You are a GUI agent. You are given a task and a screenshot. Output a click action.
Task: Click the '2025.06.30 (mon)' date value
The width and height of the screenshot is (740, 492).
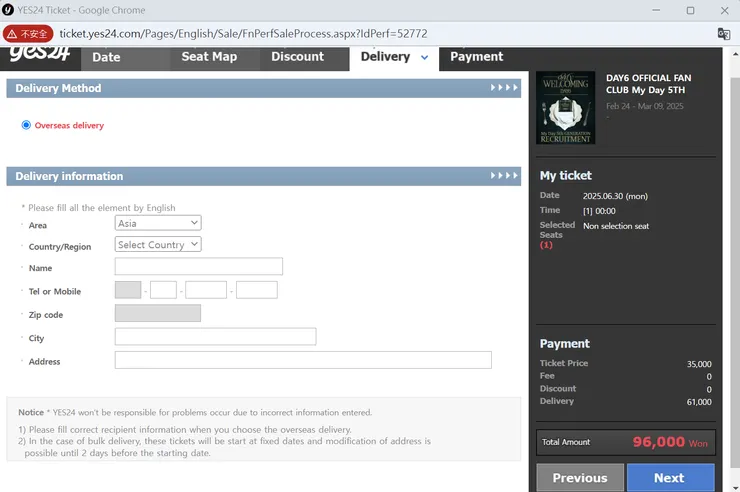click(615, 196)
